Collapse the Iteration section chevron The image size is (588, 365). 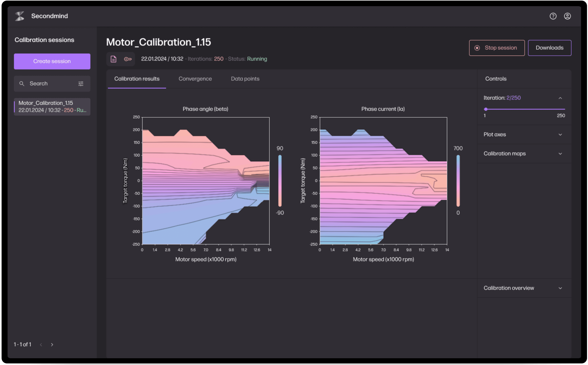click(x=560, y=98)
